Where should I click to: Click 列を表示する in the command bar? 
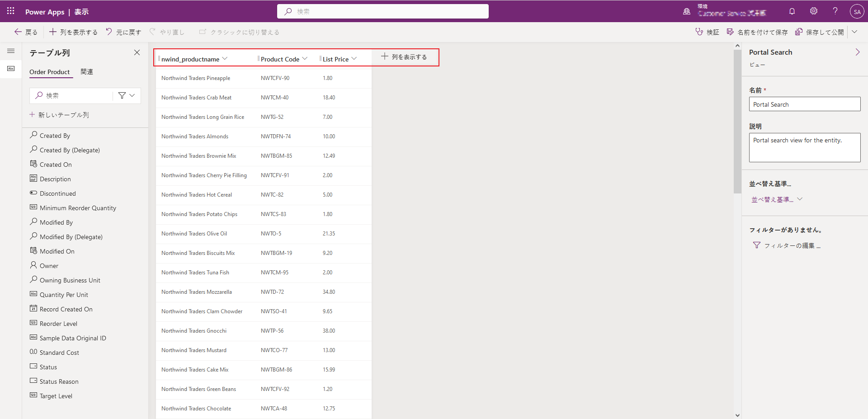(73, 32)
